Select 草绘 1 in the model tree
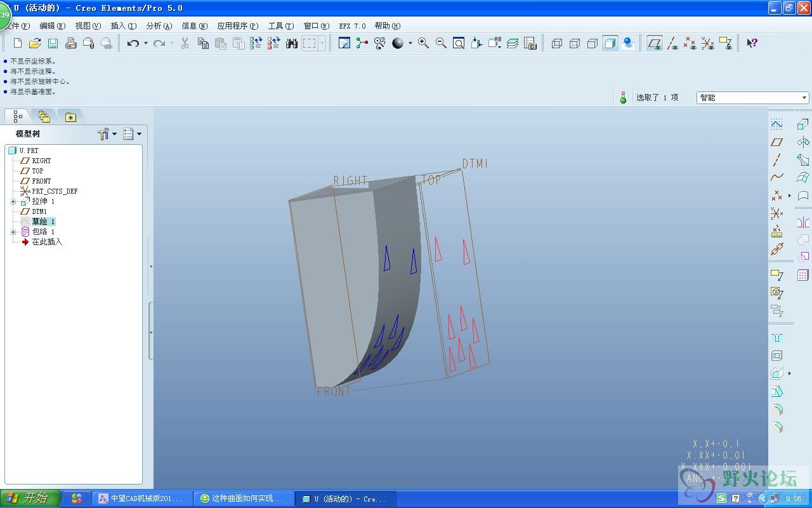Screen dimensions: 812x508 coord(43,222)
